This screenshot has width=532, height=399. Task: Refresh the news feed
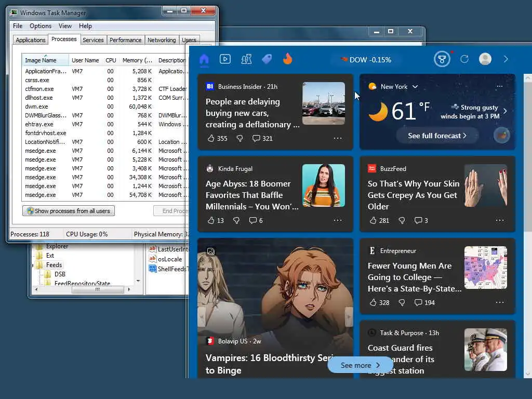pyautogui.click(x=464, y=59)
